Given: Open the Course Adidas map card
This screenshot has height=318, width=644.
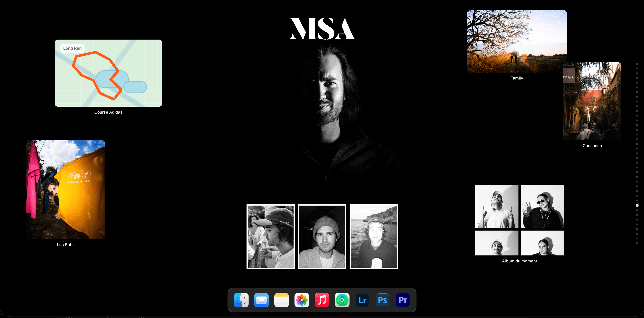Looking at the screenshot, I should tap(108, 73).
